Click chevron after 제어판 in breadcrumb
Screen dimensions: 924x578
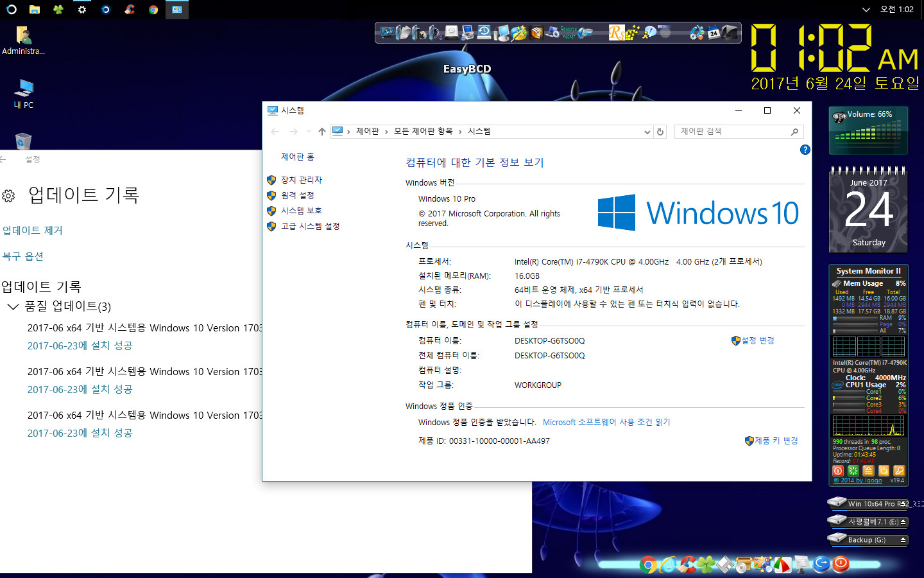point(386,132)
